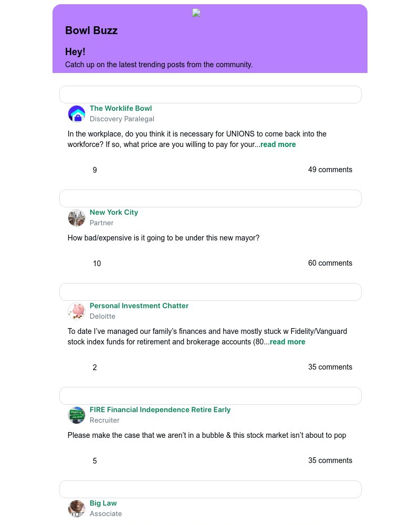Open Personal Investment Chatter bowl link
The height and width of the screenshot is (525, 420).
pos(139,306)
